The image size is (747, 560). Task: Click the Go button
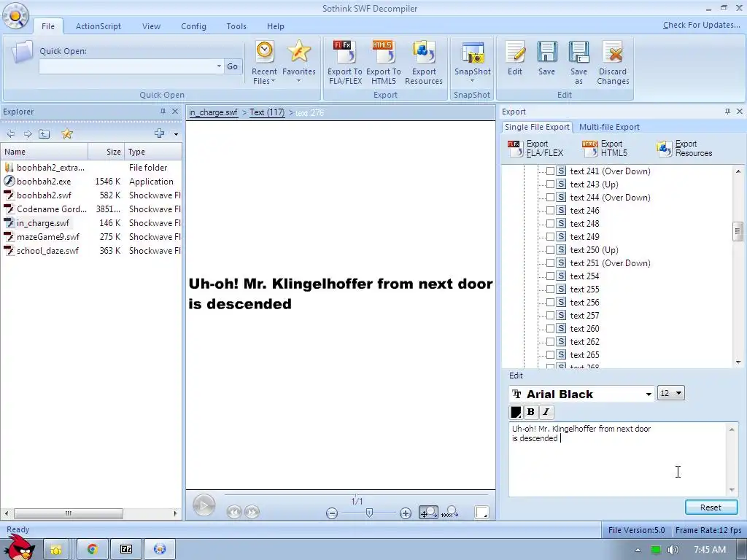(x=232, y=66)
